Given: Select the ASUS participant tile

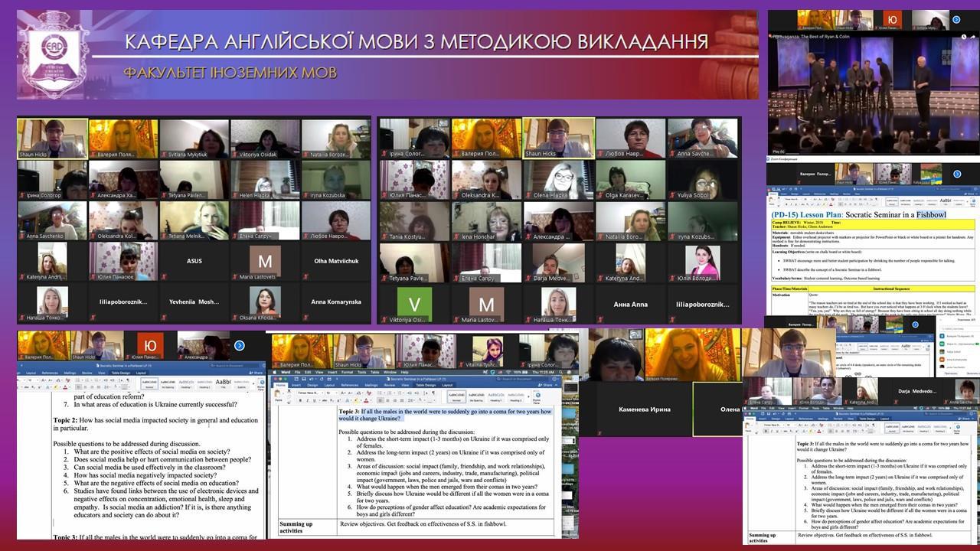Looking at the screenshot, I should click(194, 261).
